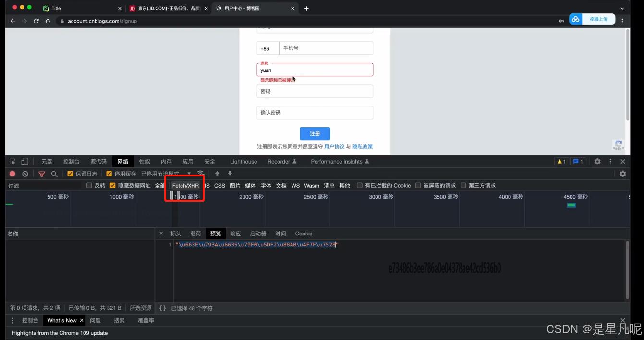The width and height of the screenshot is (644, 340).
Task: Open Performance insights panel
Action: click(340, 162)
